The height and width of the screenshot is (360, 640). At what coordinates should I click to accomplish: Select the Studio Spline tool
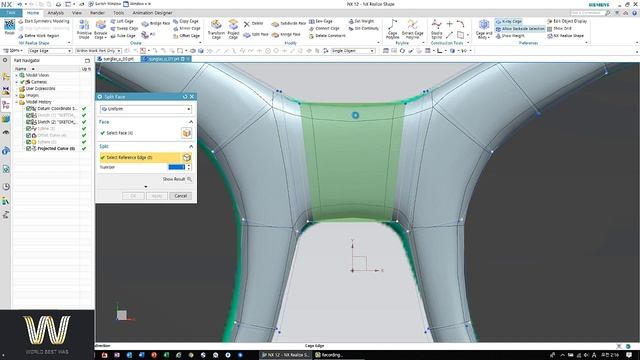tap(436, 29)
